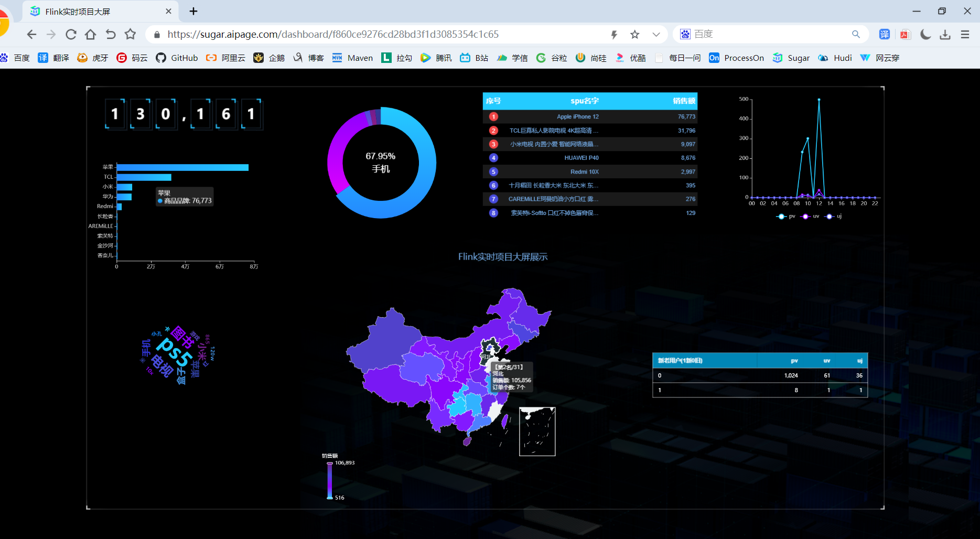The image size is (980, 539).
Task: Click the PS5 word in word cloud
Action: [175, 351]
